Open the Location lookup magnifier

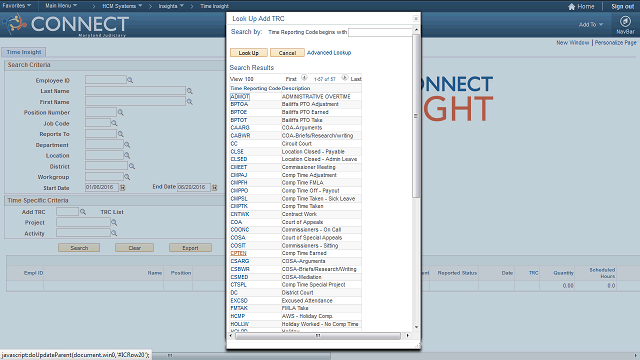pyautogui.click(x=127, y=156)
